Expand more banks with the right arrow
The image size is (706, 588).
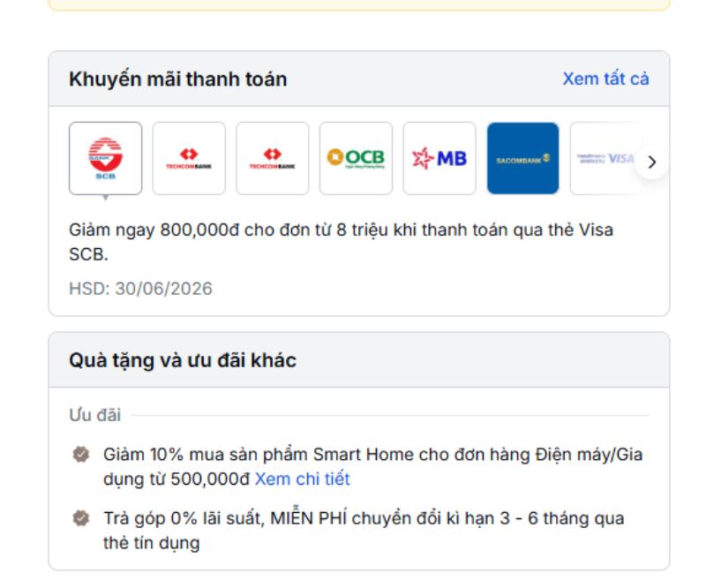(x=651, y=162)
